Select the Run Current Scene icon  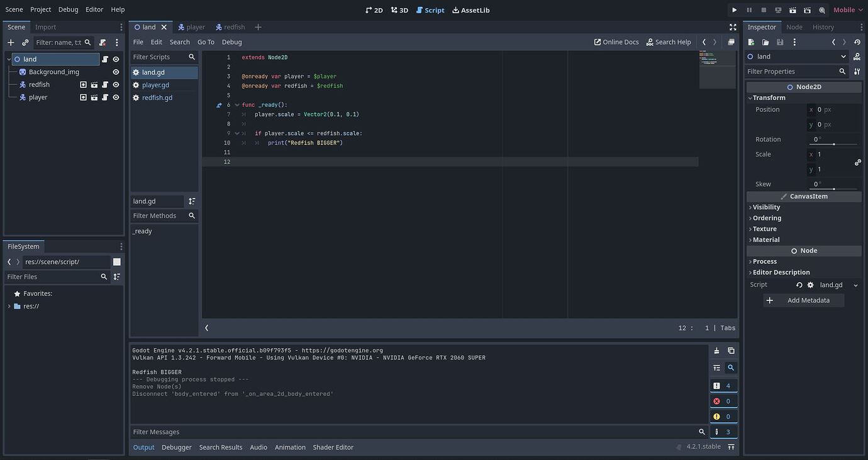[792, 9]
